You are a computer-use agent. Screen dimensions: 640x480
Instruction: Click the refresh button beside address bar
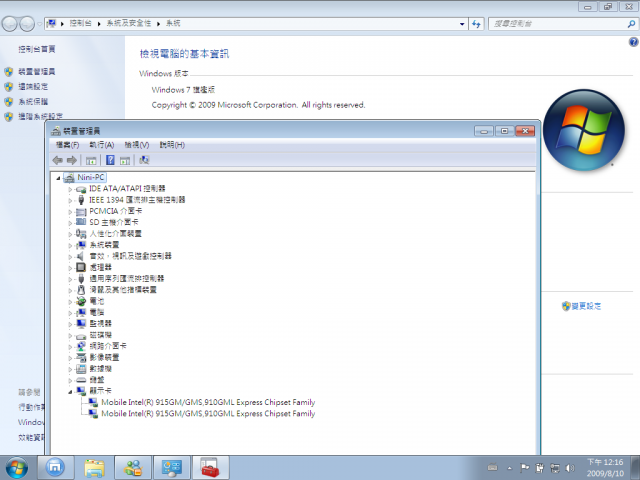[476, 24]
